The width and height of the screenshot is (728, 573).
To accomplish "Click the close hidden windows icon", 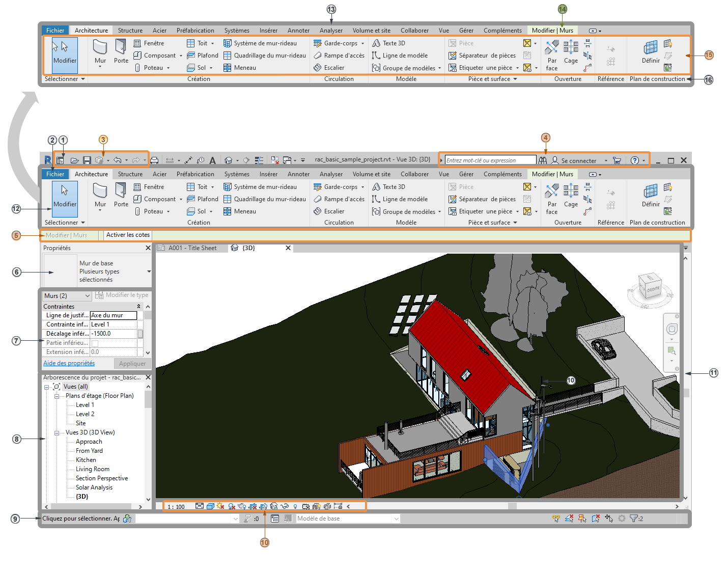I will tap(275, 160).
